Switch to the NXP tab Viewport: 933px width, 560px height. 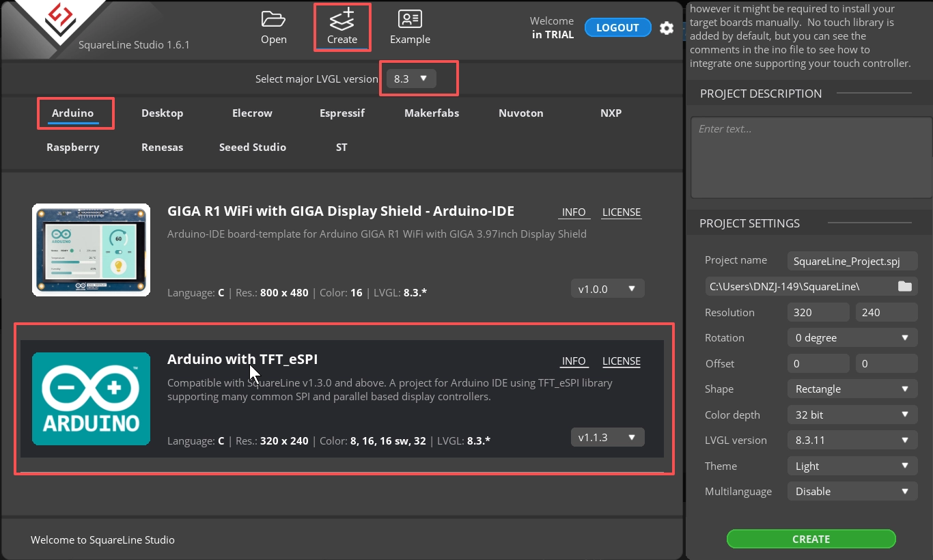611,113
